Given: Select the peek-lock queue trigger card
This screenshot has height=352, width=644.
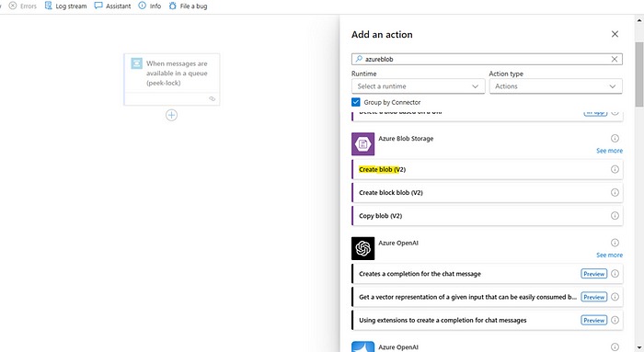Looking at the screenshot, I should point(172,79).
